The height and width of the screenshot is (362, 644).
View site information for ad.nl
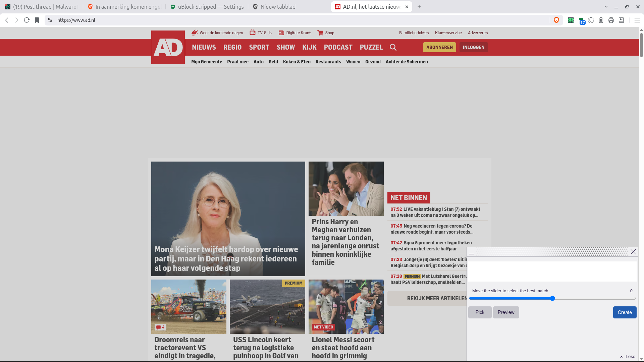click(50, 20)
